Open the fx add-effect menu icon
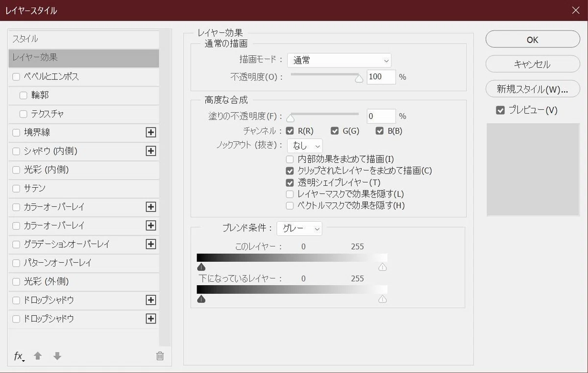 coord(19,356)
